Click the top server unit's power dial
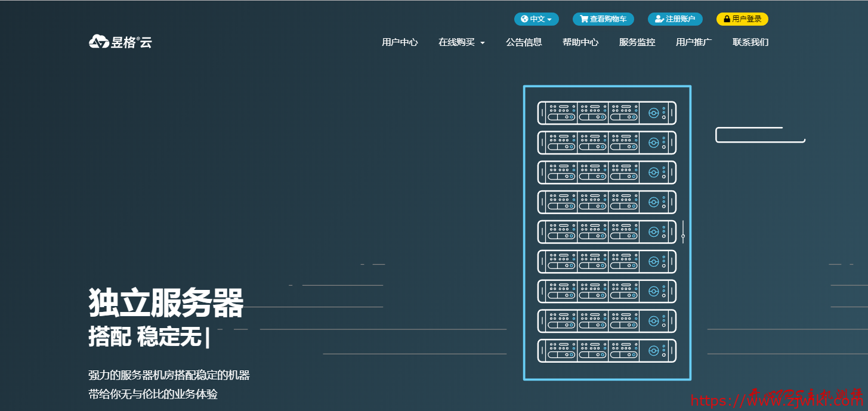868x411 pixels. pyautogui.click(x=653, y=113)
